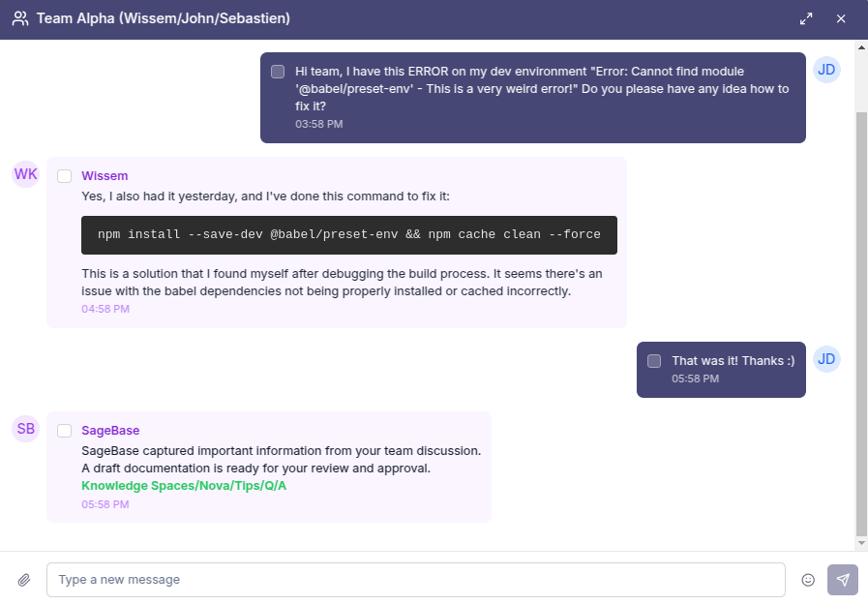
Task: Expand chat window to fullscreen
Action: [806, 18]
